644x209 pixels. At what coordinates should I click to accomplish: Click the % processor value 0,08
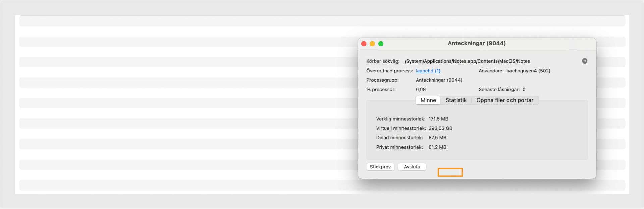tap(421, 89)
